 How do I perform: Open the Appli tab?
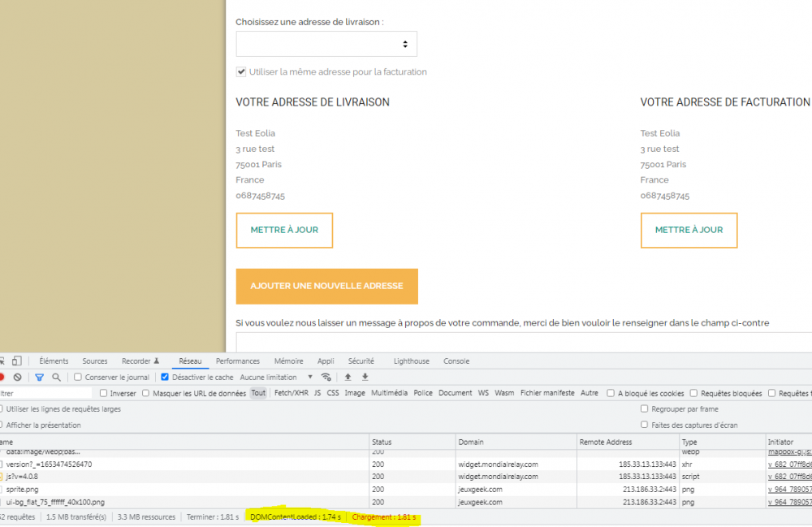pos(326,361)
